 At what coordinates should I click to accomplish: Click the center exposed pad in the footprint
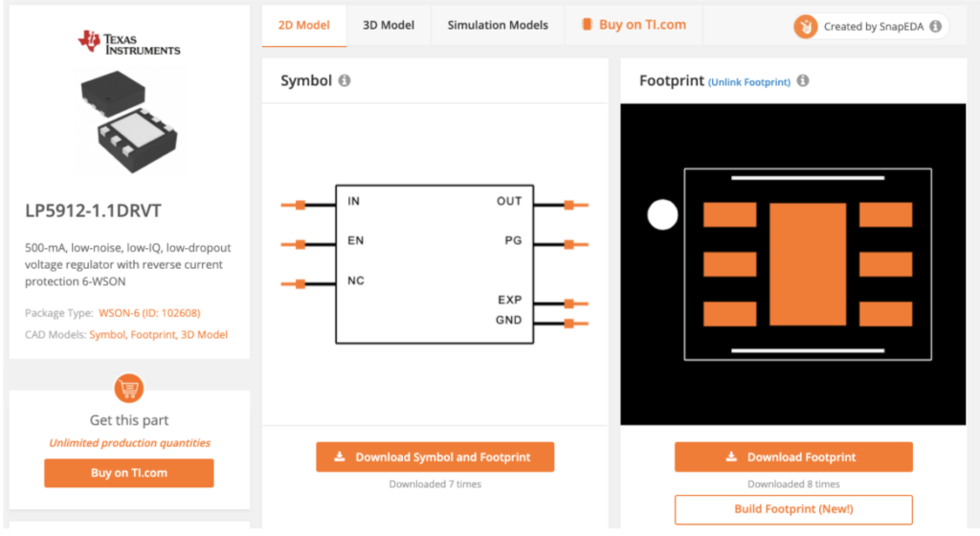click(808, 264)
